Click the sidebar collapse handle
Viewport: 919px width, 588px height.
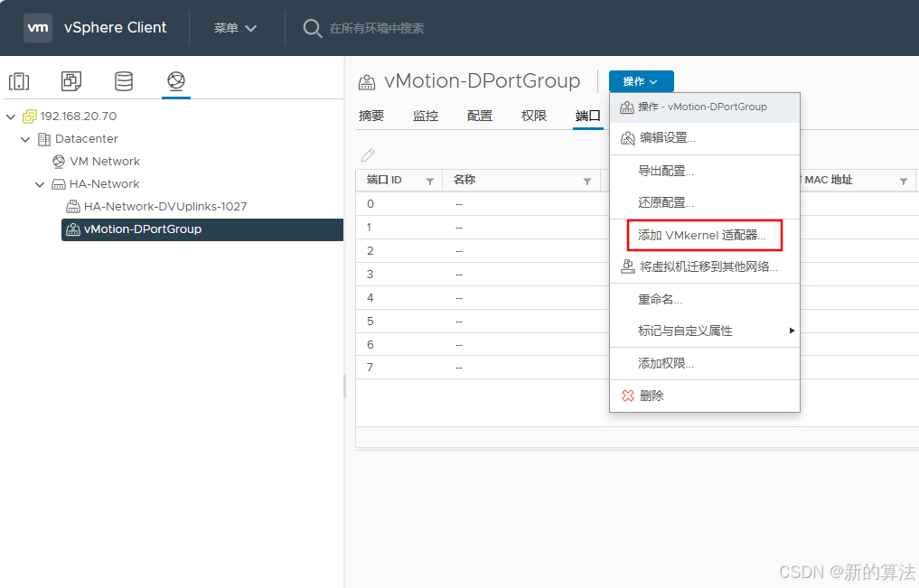(x=344, y=387)
